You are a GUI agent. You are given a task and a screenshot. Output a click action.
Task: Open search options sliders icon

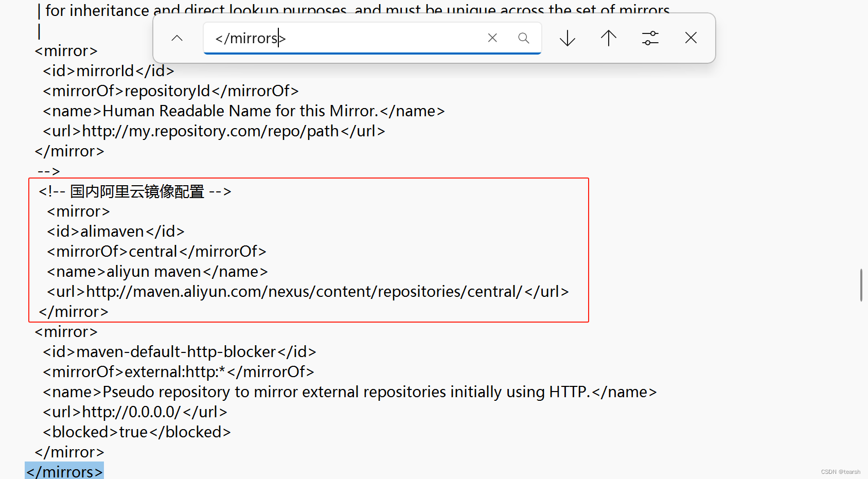[x=650, y=38]
